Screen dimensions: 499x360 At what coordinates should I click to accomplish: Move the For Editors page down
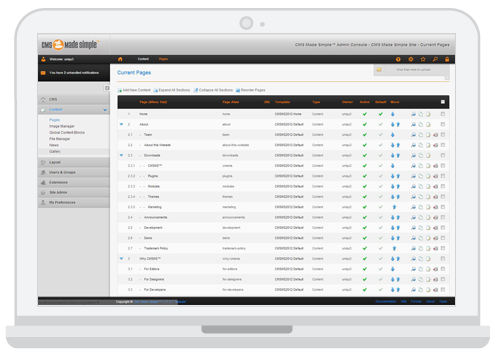(x=393, y=269)
